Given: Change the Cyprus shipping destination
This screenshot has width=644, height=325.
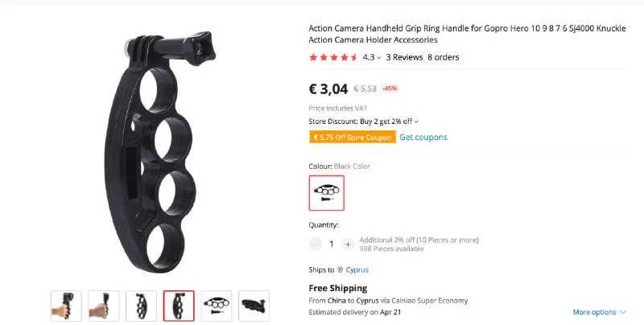Looking at the screenshot, I should [357, 269].
